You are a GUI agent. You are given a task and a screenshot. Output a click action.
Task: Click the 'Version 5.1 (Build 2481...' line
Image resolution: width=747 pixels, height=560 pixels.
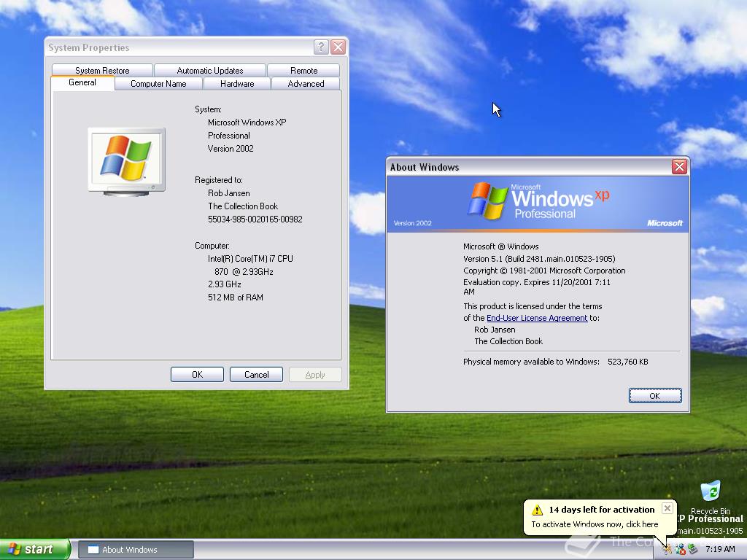click(x=539, y=259)
